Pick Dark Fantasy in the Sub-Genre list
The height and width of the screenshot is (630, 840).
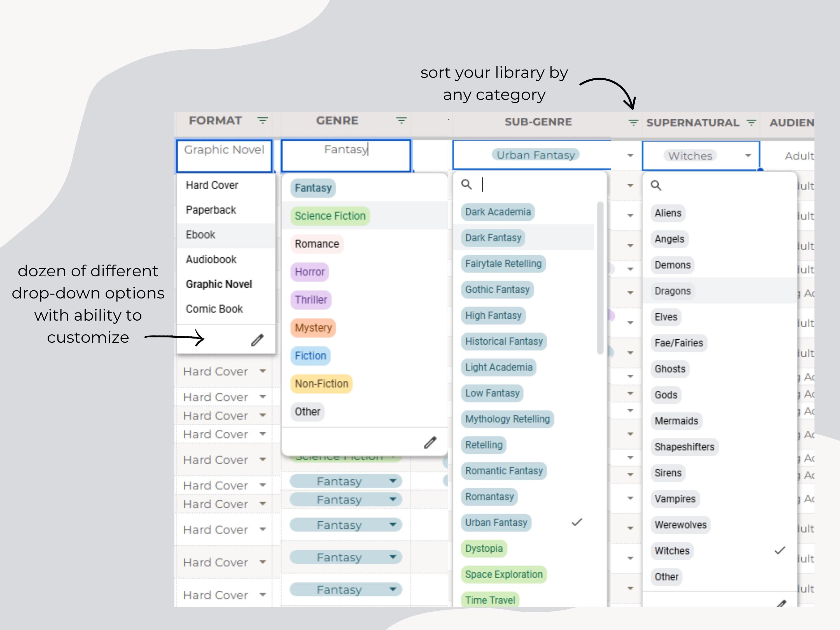pos(493,238)
